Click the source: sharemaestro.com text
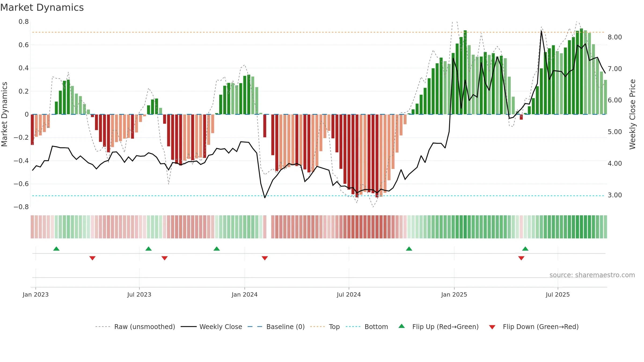 click(x=592, y=275)
